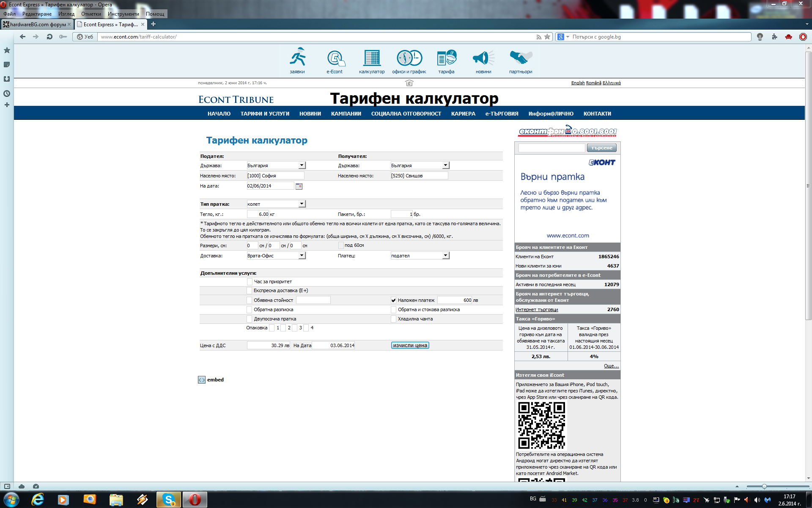The image size is (812, 508).
Task: Click the изчисли цена button
Action: (410, 345)
